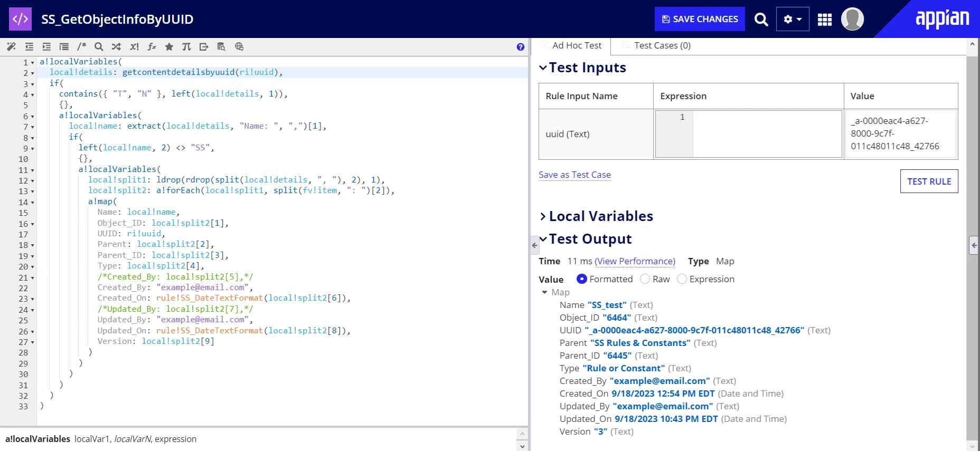
Task: Click the function hint scrollbar down arrow
Action: pyautogui.click(x=522, y=446)
